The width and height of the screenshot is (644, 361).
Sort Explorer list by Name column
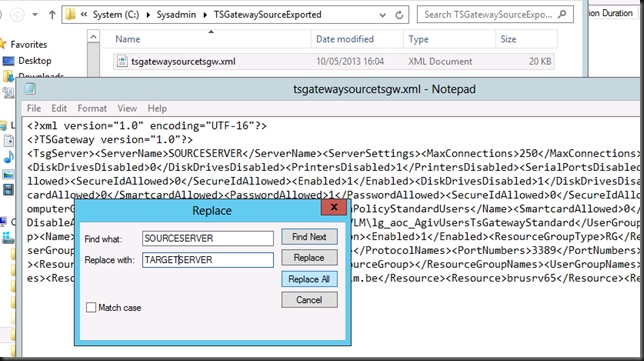(128, 39)
